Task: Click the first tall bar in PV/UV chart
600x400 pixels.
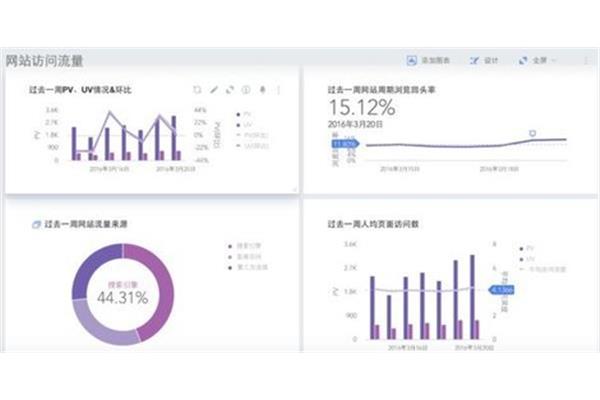Action: coord(74,144)
